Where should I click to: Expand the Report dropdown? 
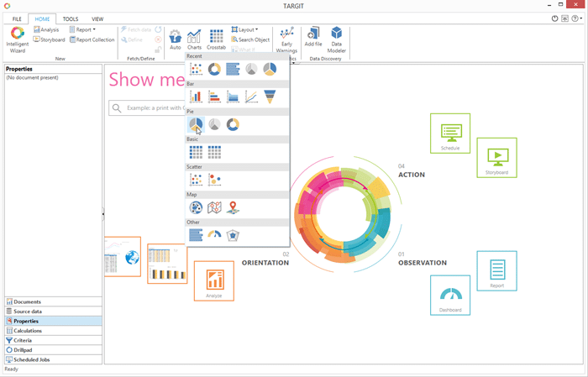tap(83, 29)
